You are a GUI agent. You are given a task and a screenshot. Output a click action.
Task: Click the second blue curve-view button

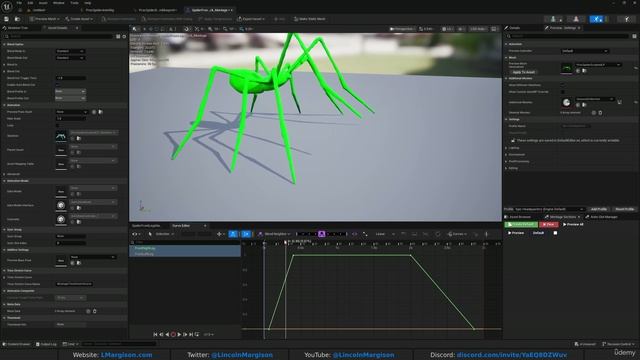click(246, 234)
